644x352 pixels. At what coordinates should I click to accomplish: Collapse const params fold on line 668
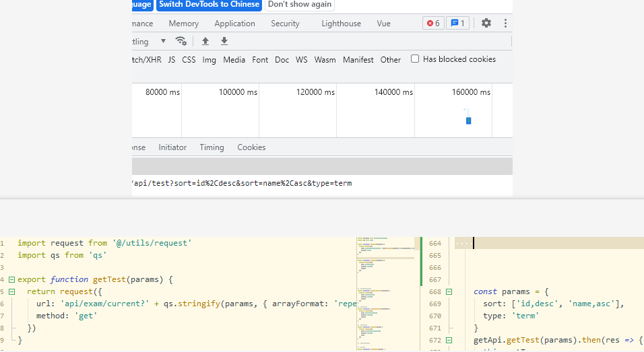[449, 291]
